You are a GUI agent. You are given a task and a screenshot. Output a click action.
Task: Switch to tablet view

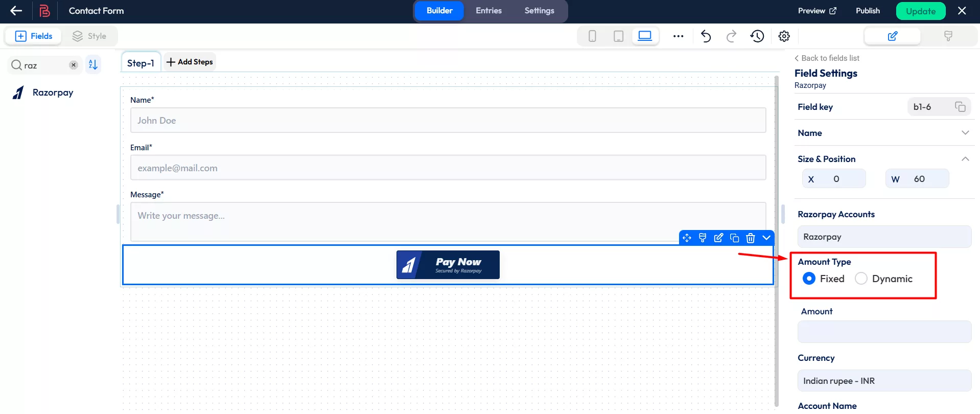click(x=618, y=36)
